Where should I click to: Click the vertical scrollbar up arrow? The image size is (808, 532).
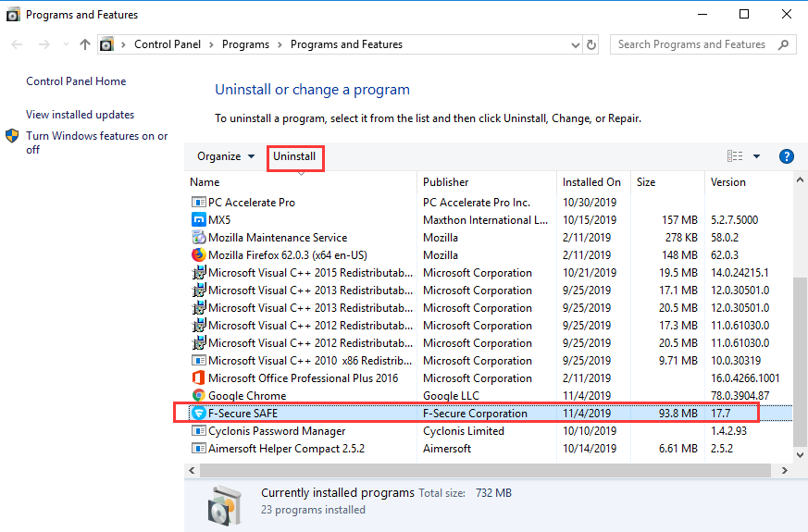tap(800, 180)
